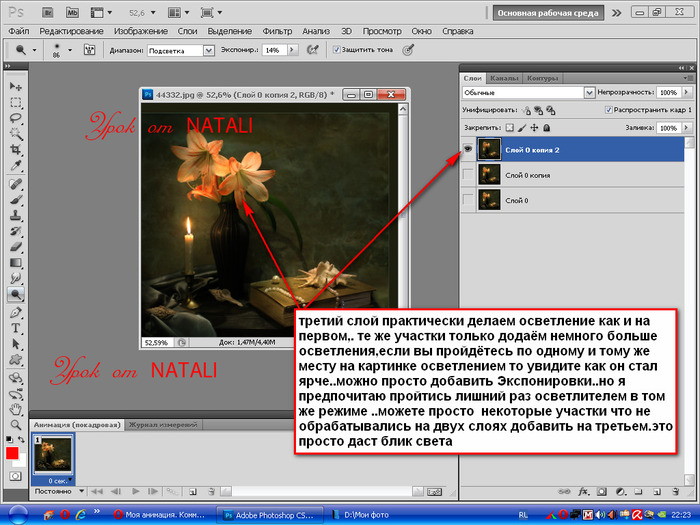Switch to the Контуры tab
Image resolution: width=700 pixels, height=525 pixels.
(542, 78)
